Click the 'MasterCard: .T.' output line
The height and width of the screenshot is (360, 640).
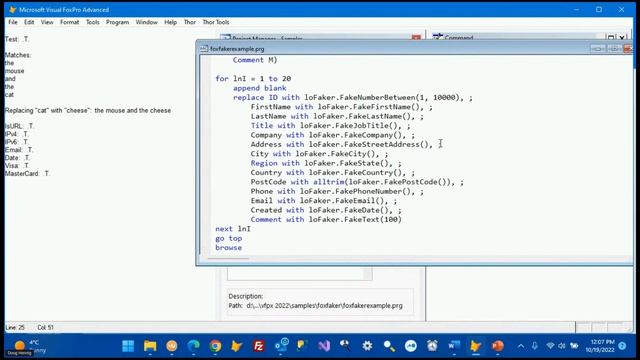[x=27, y=173]
